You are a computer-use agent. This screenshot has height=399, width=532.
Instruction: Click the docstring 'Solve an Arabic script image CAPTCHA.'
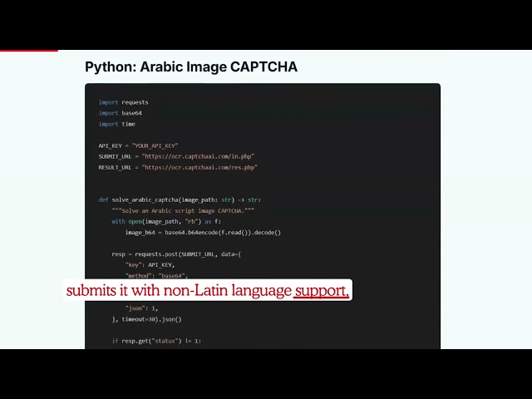tap(183, 210)
